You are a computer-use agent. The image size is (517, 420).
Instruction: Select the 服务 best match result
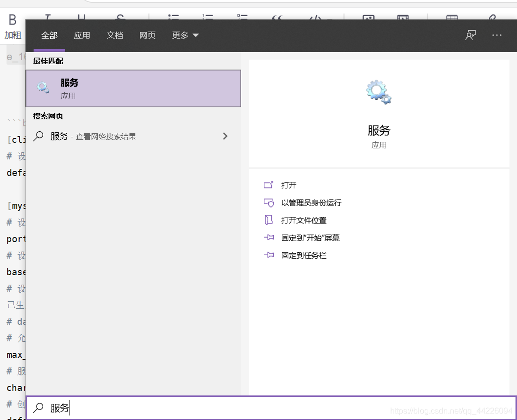point(133,88)
